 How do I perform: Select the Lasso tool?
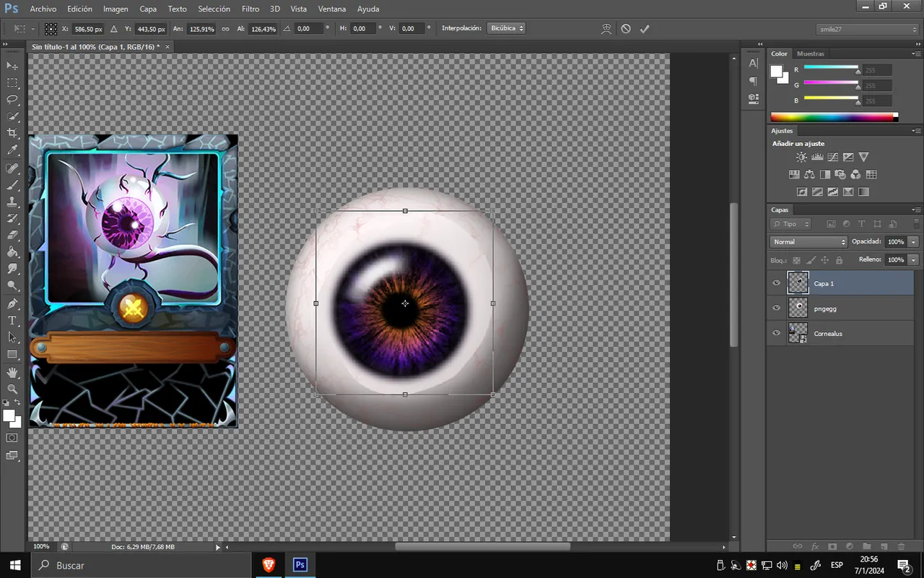tap(12, 100)
